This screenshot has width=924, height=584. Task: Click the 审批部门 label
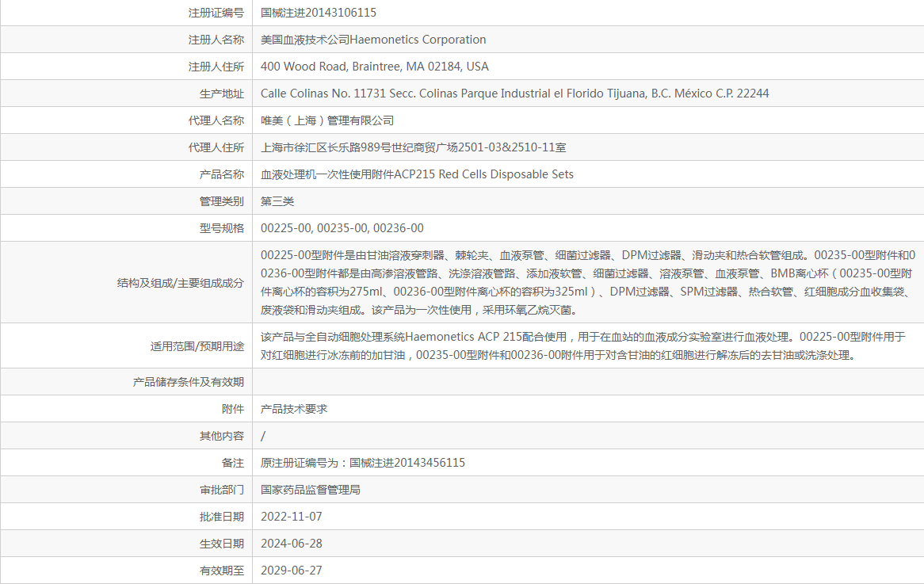222,490
